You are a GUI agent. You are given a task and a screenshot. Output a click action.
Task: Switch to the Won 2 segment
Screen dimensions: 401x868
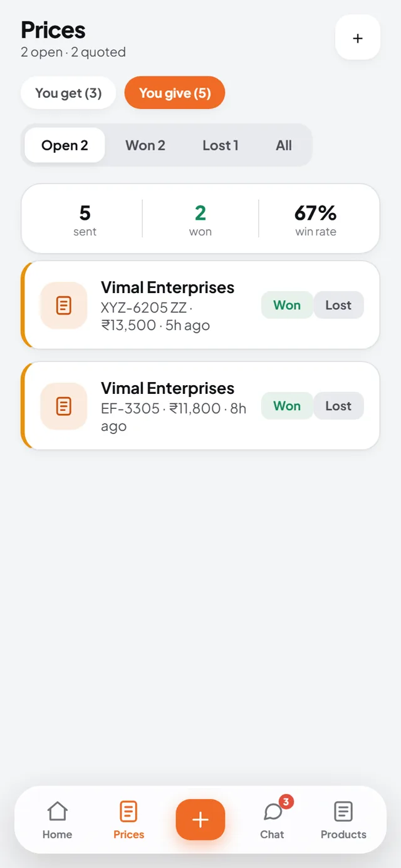[x=145, y=145]
